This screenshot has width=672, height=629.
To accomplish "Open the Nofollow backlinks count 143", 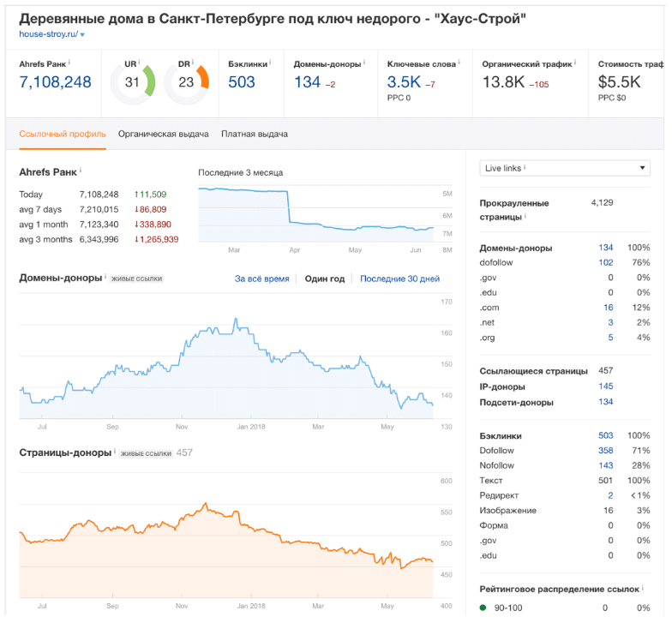I will [605, 466].
